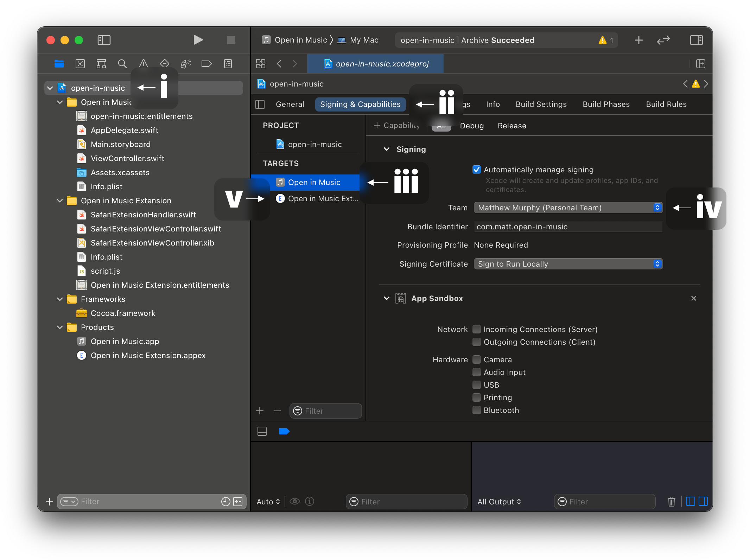The width and height of the screenshot is (750, 560).
Task: Enable Incoming Connections (Server)
Action: pyautogui.click(x=476, y=329)
